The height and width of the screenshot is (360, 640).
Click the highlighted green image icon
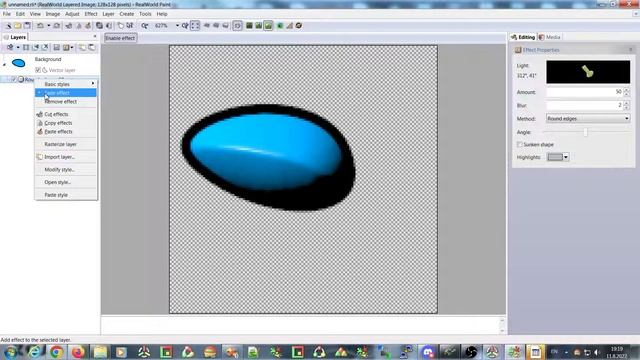(268, 25)
